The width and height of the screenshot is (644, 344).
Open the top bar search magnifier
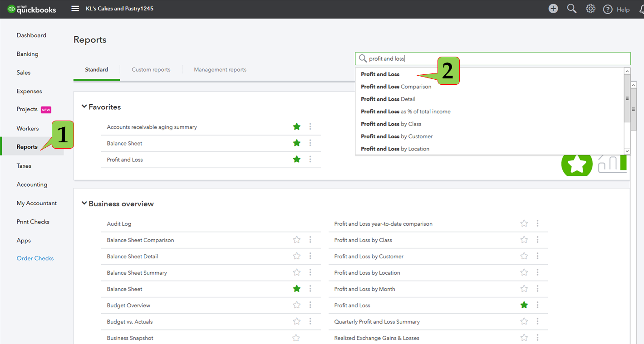(571, 9)
